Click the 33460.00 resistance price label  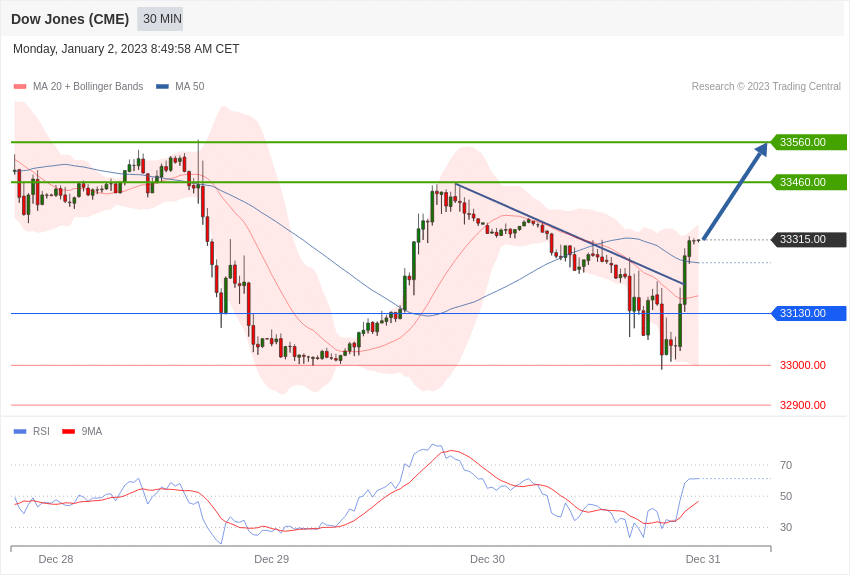(809, 182)
